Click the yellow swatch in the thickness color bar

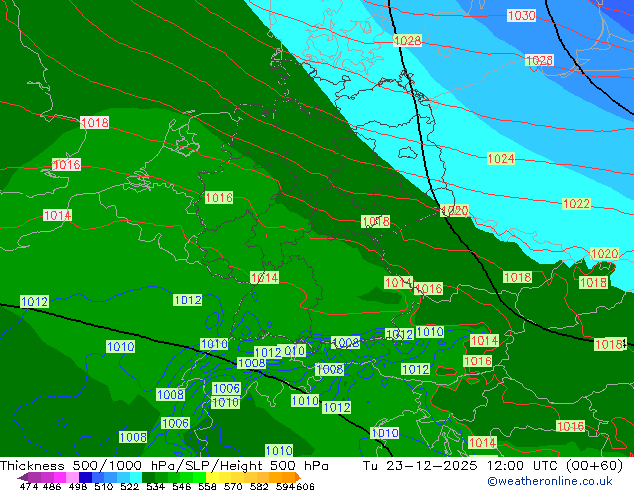click(x=212, y=477)
